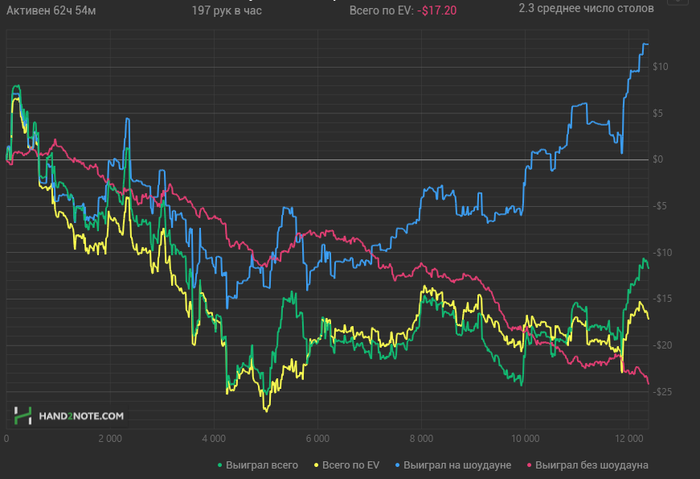
Task: Click the 2 000 hands axis marker
Action: tap(109, 439)
